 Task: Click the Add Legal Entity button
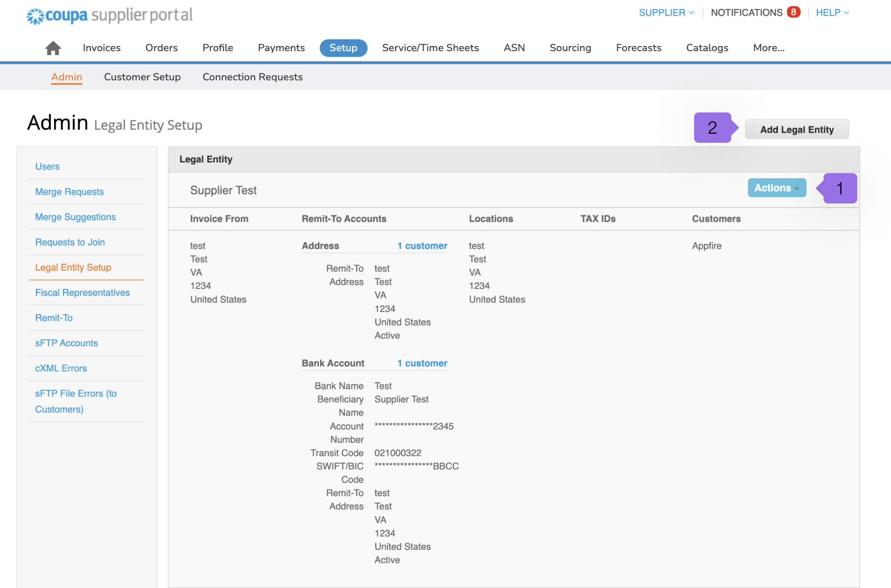click(x=797, y=129)
